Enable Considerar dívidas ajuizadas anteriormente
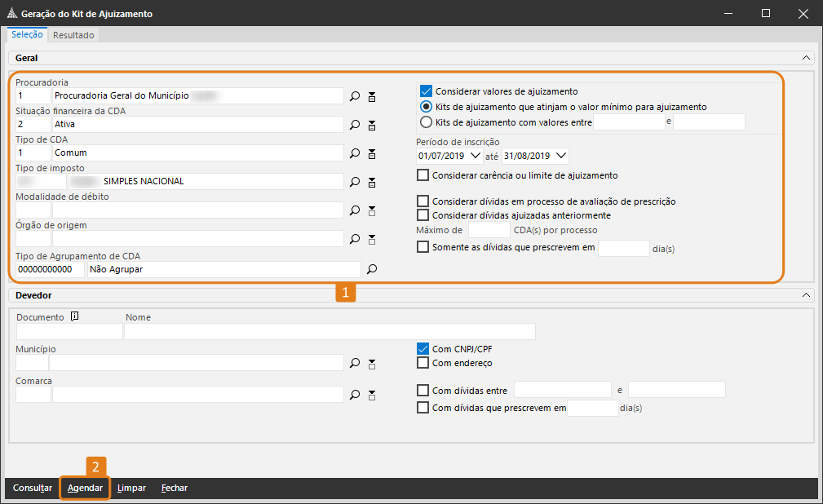This screenshot has width=823, height=504. [x=423, y=215]
